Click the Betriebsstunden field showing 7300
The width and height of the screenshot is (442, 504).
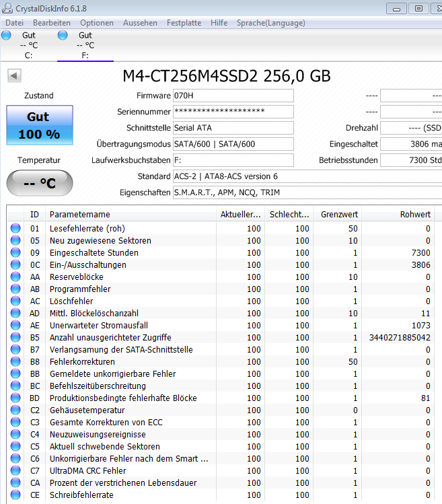click(411, 160)
